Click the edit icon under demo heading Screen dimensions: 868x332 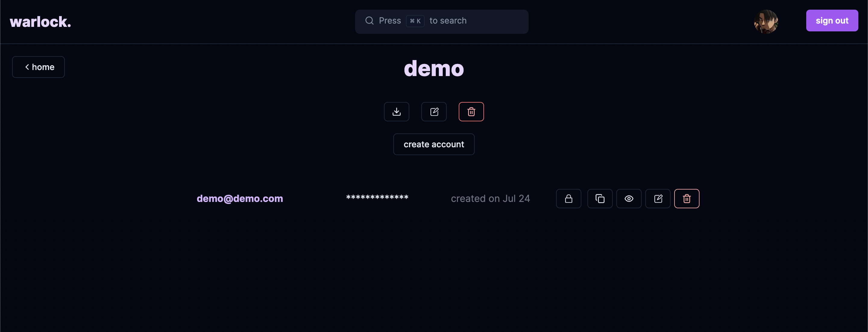coord(434,112)
